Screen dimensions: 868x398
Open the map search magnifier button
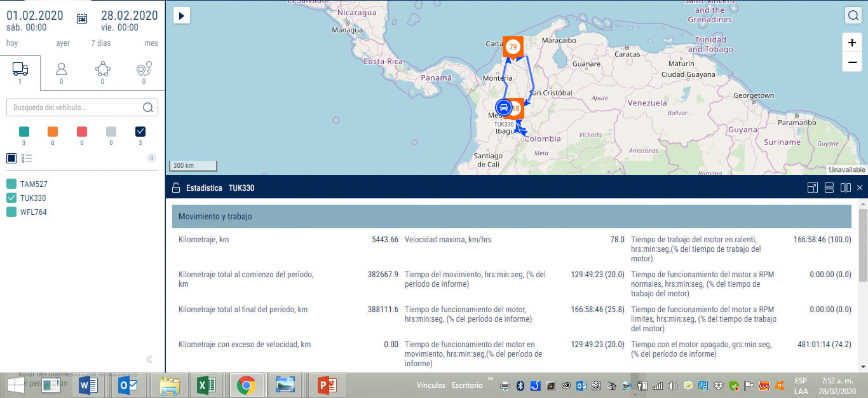coord(852,15)
